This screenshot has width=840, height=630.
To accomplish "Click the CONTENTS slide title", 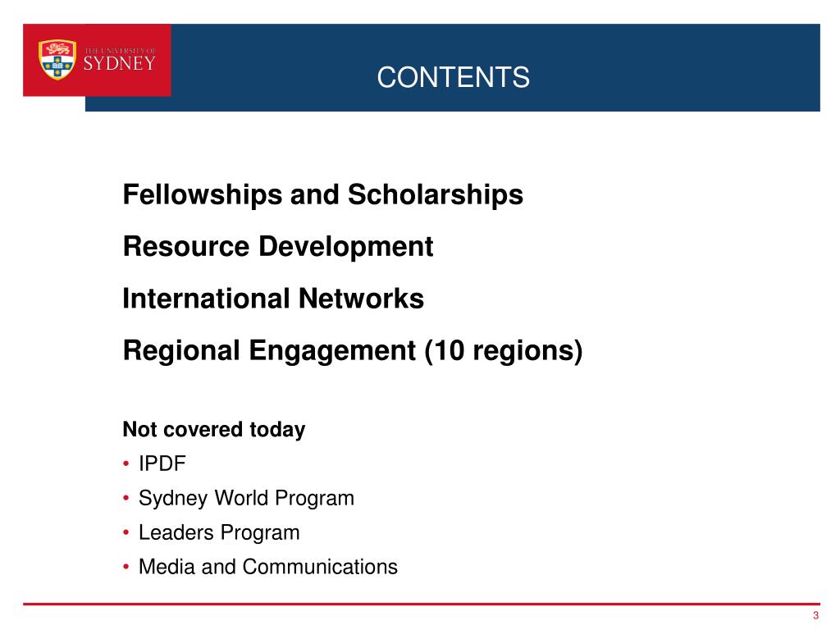I will 453,77.
